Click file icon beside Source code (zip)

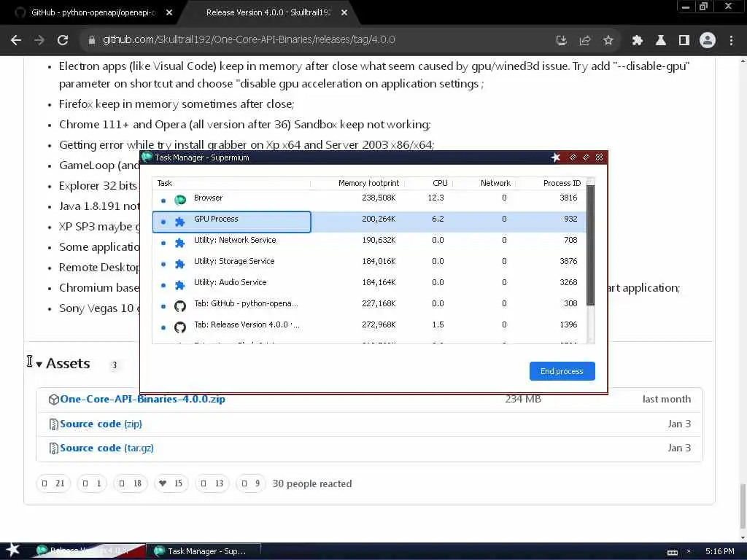[x=53, y=424]
